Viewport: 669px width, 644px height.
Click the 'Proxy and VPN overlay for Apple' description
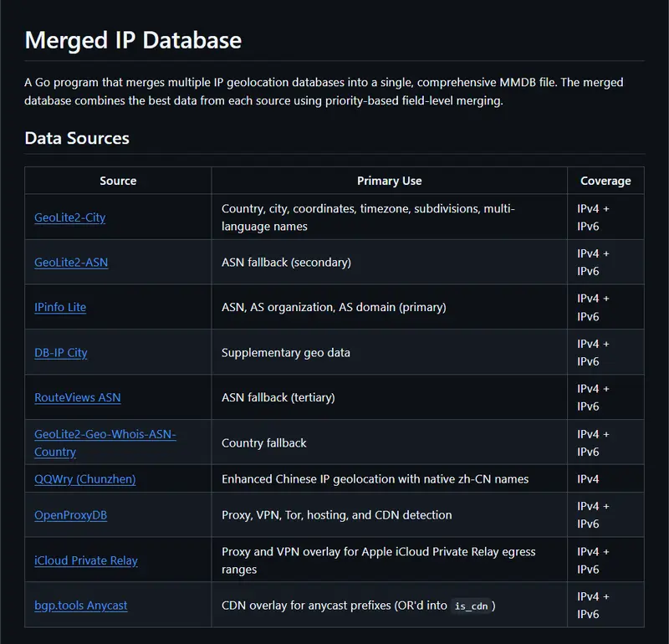pyautogui.click(x=390, y=560)
